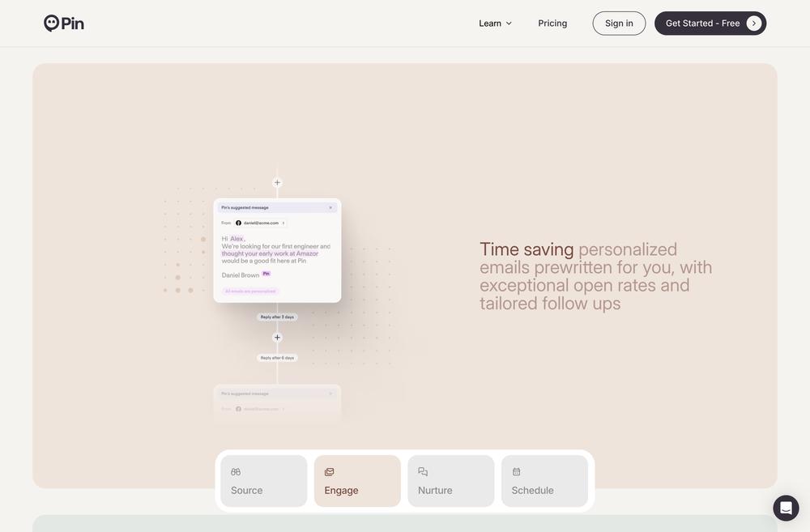Close Pin's suggested message card
The height and width of the screenshot is (532, 810).
click(330, 207)
